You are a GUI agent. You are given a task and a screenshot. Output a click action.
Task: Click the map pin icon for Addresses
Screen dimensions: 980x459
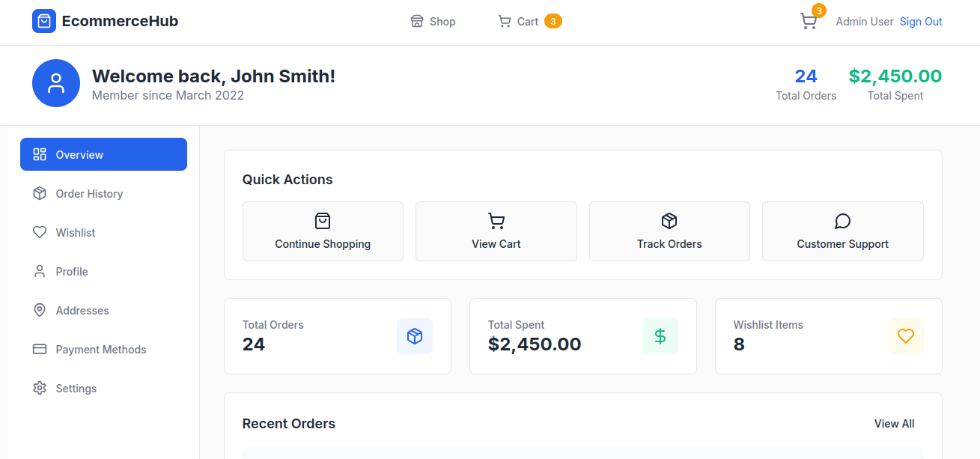pos(40,311)
